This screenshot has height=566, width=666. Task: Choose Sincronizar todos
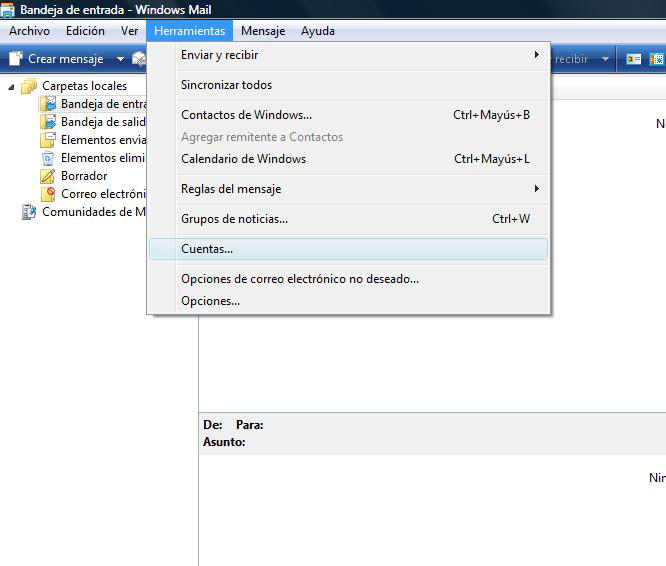tap(348, 85)
